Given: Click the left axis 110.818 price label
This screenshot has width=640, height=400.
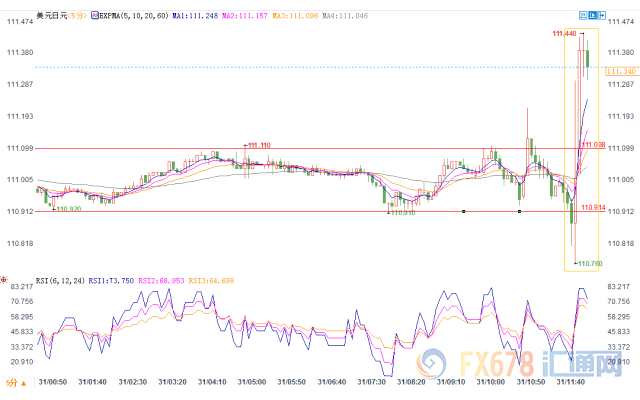Looking at the screenshot, I should pyautogui.click(x=20, y=244).
